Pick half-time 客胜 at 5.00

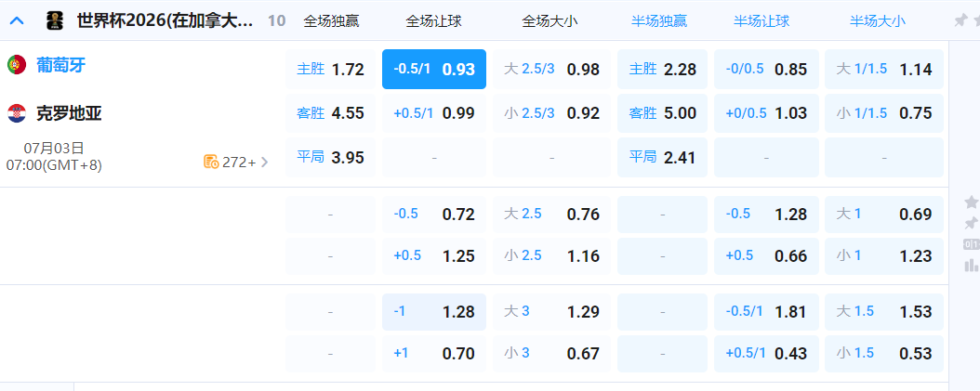[663, 113]
